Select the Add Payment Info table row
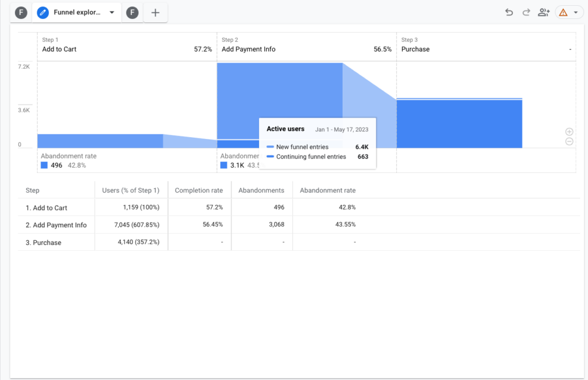588x380 pixels. point(56,225)
